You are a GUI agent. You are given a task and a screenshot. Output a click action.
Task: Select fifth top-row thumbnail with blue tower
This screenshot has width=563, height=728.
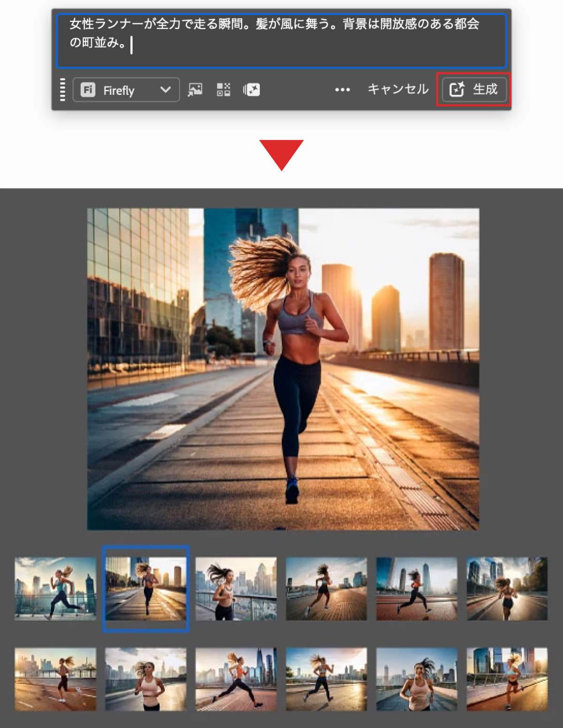tap(417, 589)
